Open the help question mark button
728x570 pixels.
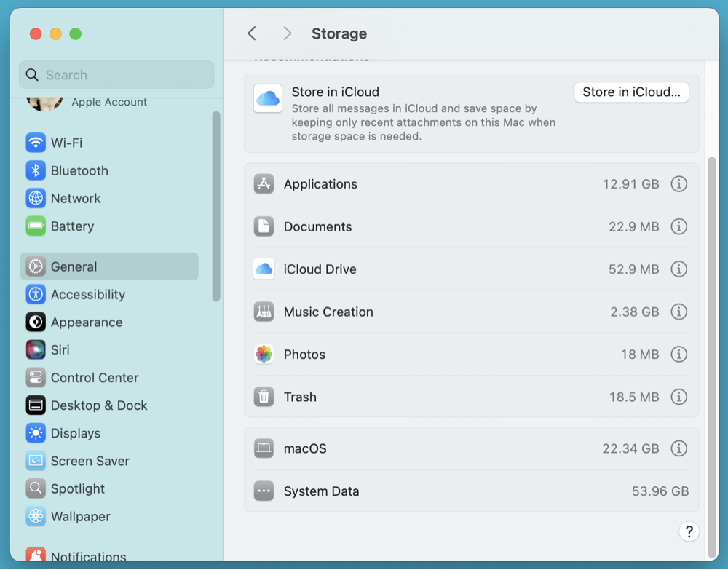click(x=689, y=531)
